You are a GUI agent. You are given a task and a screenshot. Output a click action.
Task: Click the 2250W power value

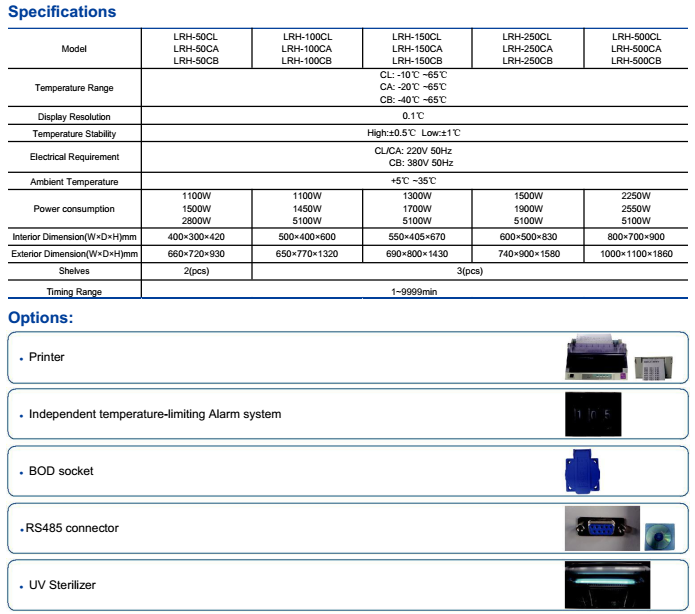(x=636, y=196)
